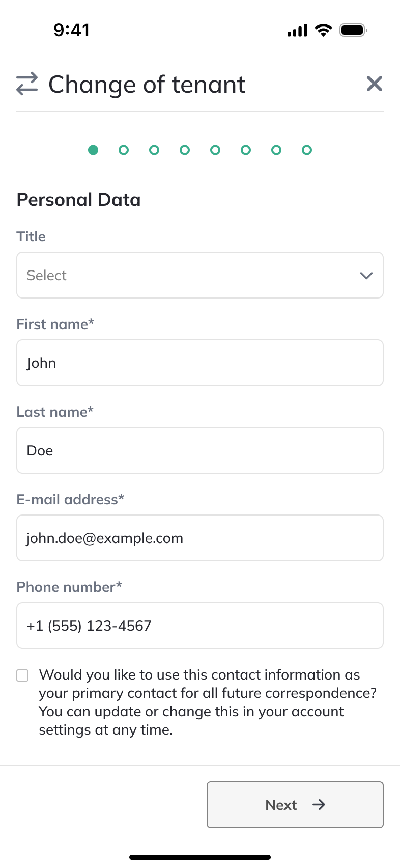
Task: Click the First name field containing John
Action: pyautogui.click(x=199, y=363)
